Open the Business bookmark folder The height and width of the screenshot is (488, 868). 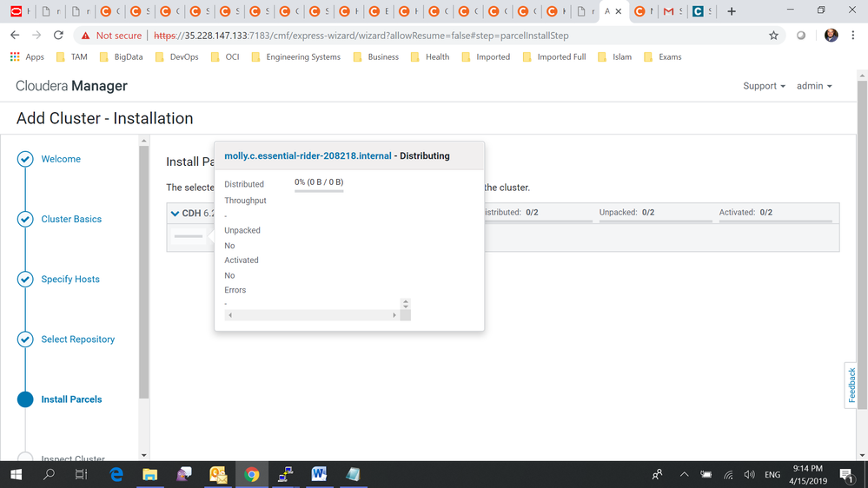[376, 57]
